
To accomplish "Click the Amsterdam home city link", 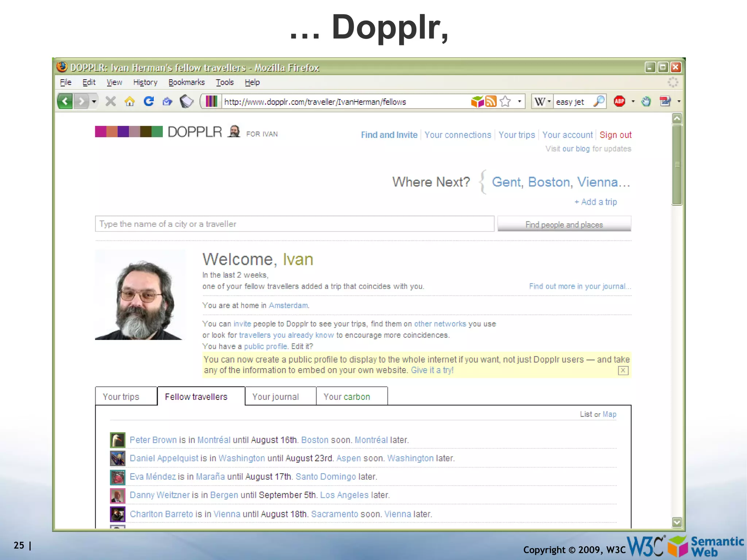I will click(x=288, y=305).
